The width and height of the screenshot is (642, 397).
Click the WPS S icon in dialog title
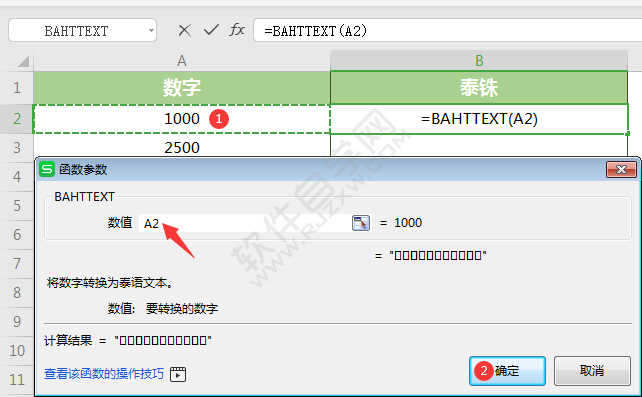click(47, 169)
